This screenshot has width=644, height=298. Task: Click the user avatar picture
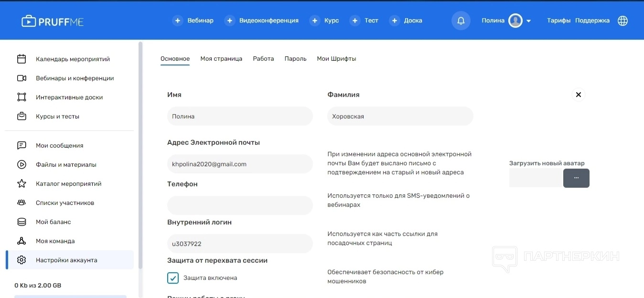515,21
